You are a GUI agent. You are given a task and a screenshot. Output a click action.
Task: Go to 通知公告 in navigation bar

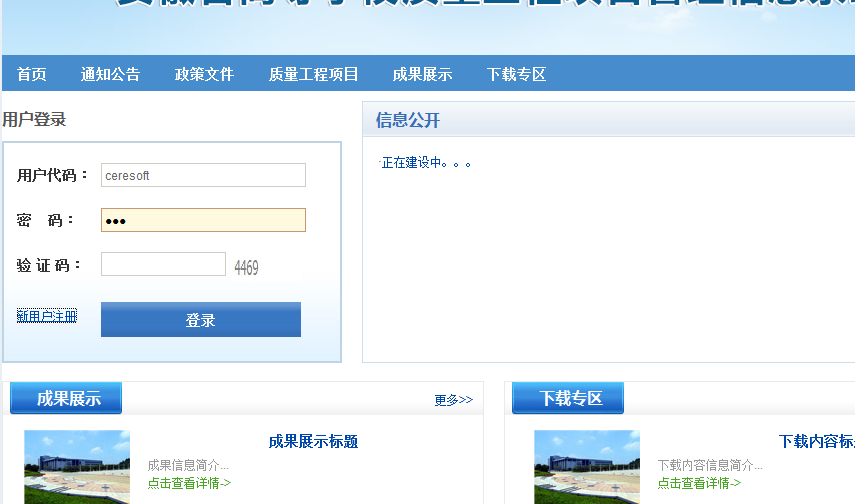tap(110, 74)
